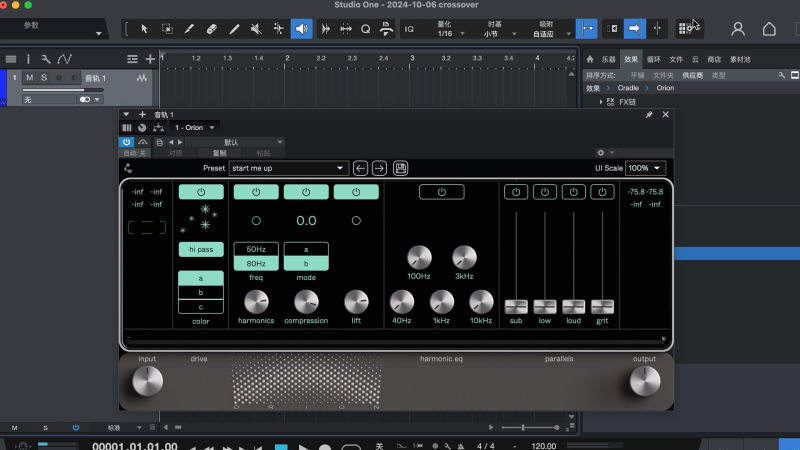Screen dimensions: 800x450
Task: Sort browser by 供应商
Action: (x=692, y=75)
